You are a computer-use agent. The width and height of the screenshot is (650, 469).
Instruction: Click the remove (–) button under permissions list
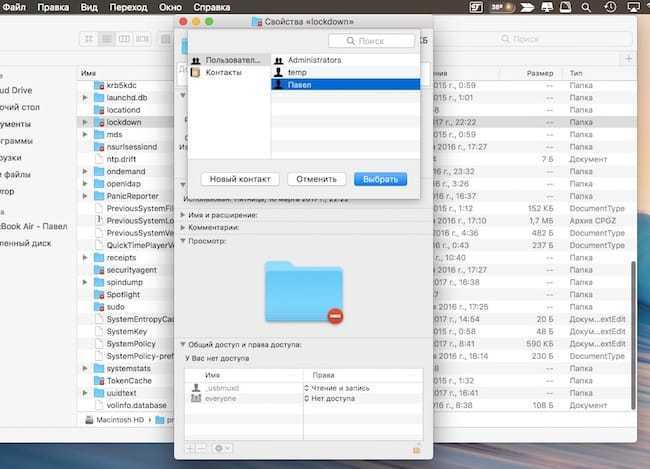coord(201,448)
